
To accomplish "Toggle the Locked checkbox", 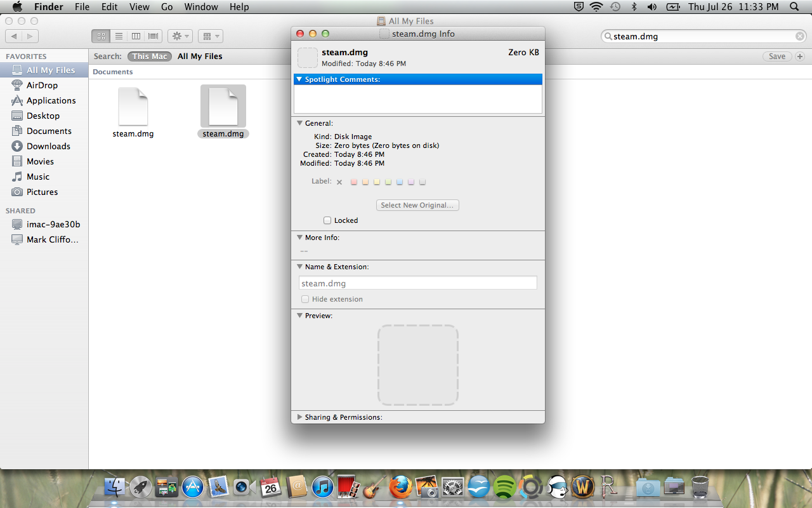I will coord(327,220).
